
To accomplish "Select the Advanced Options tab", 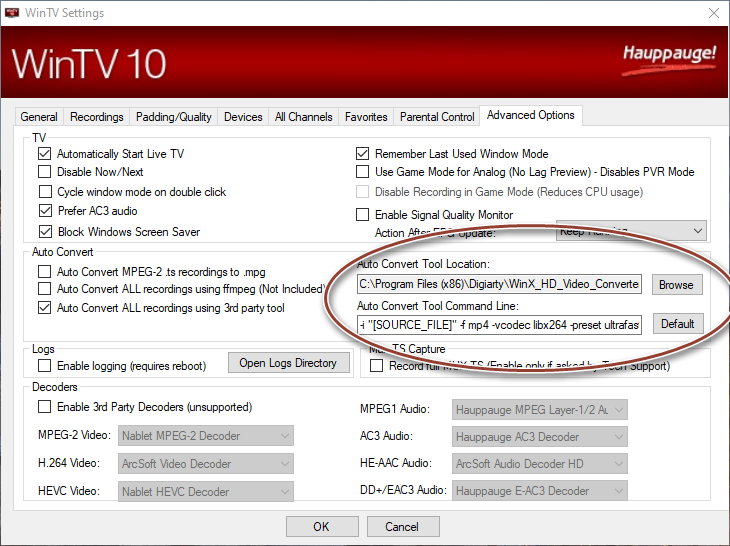I will coord(530,115).
